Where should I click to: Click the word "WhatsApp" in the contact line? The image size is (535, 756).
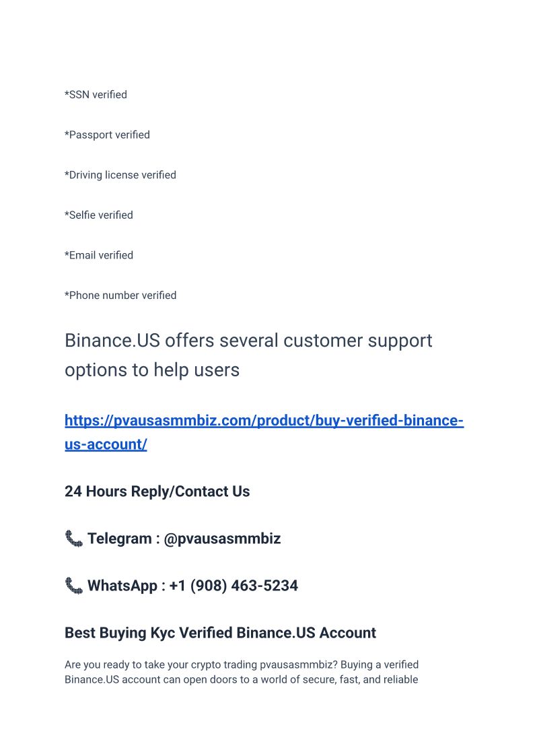pos(122,586)
